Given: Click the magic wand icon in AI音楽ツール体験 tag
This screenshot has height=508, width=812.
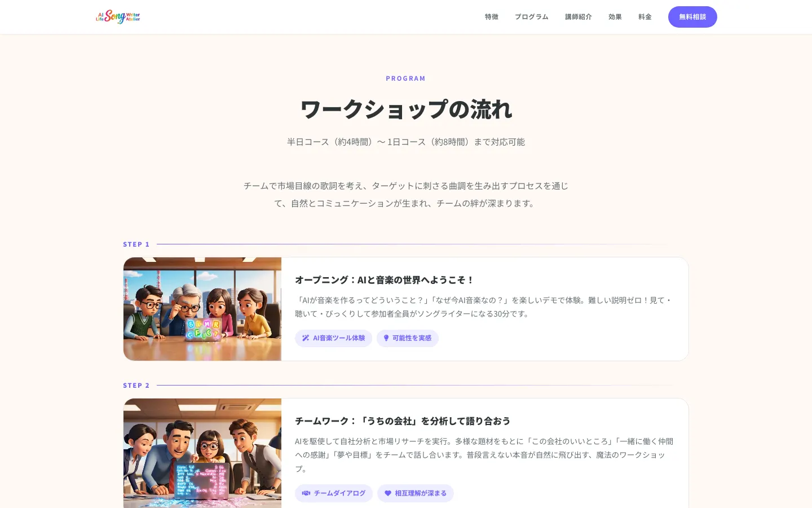Looking at the screenshot, I should point(306,338).
